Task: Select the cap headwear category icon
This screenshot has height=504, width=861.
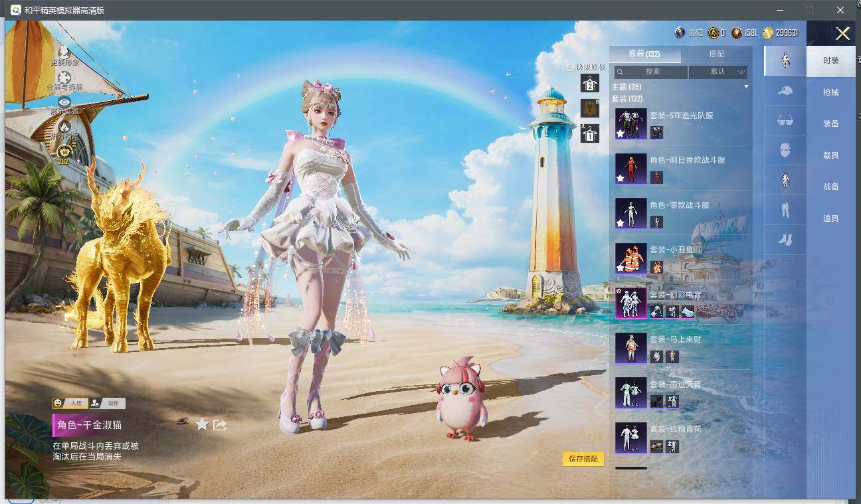Action: click(x=785, y=90)
